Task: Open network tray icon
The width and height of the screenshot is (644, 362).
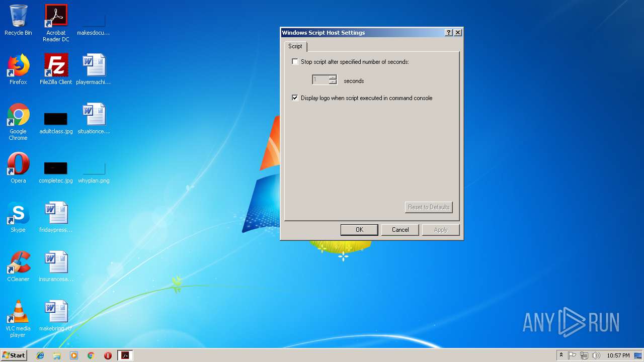Action: (x=584, y=355)
